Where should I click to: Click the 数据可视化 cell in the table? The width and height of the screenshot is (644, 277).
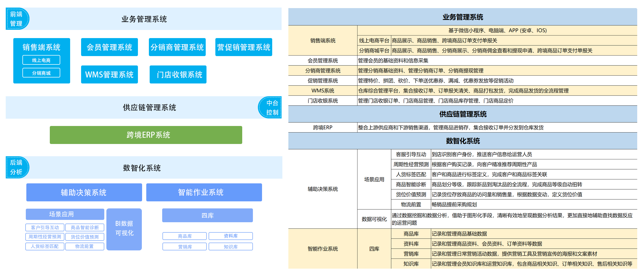[374, 219]
